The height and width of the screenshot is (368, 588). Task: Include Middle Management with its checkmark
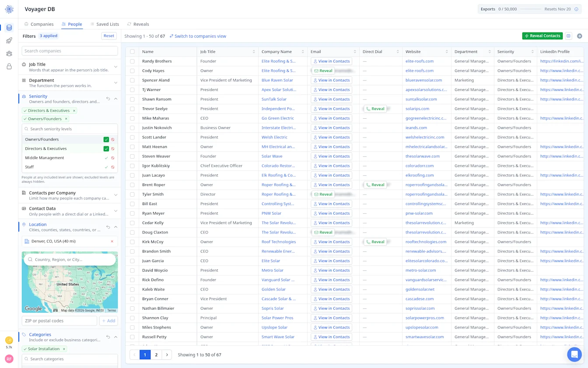[106, 158]
